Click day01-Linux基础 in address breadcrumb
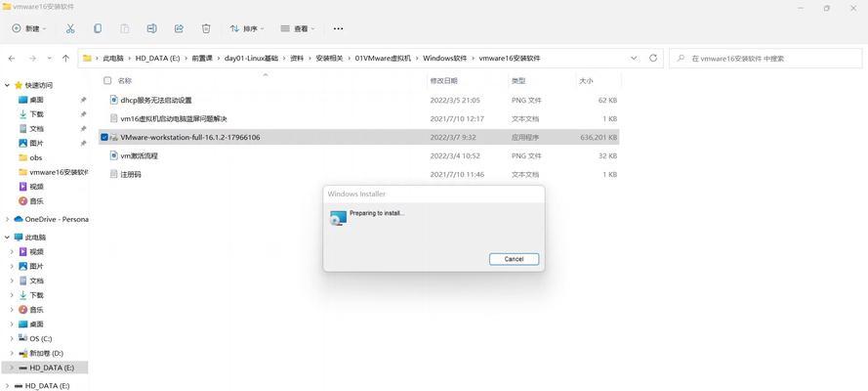 pyautogui.click(x=251, y=58)
